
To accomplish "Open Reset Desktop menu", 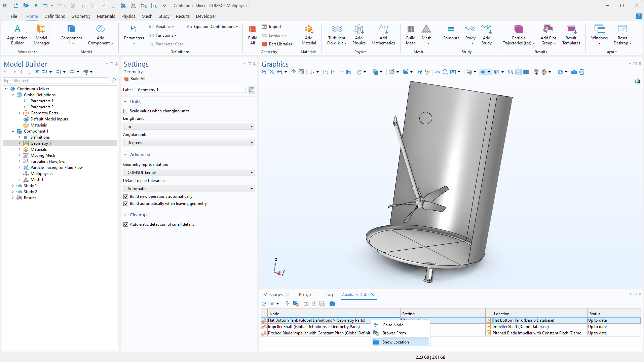I will pos(622,35).
